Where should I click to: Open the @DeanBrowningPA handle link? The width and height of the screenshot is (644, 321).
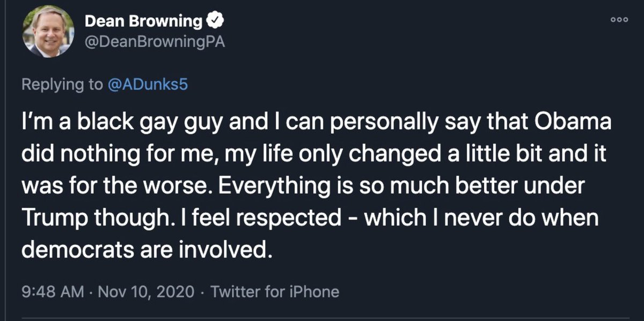coord(155,43)
